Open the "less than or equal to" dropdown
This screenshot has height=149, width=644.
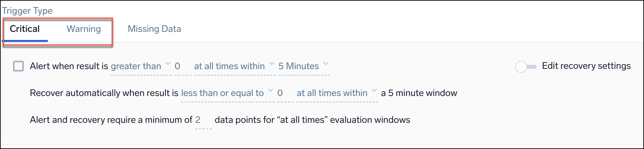pos(222,93)
